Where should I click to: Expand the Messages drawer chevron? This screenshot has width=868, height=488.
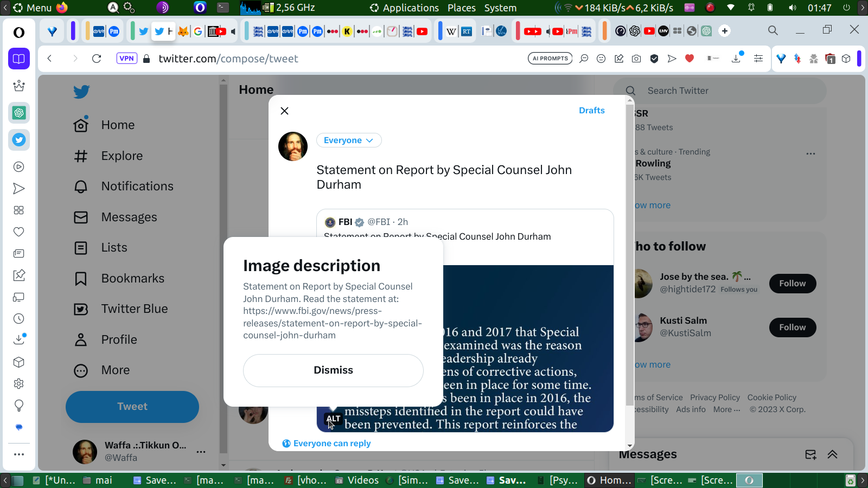[832, 454]
